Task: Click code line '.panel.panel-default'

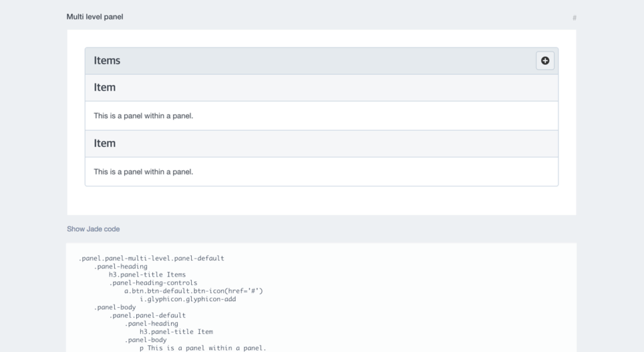Action: [x=148, y=315]
